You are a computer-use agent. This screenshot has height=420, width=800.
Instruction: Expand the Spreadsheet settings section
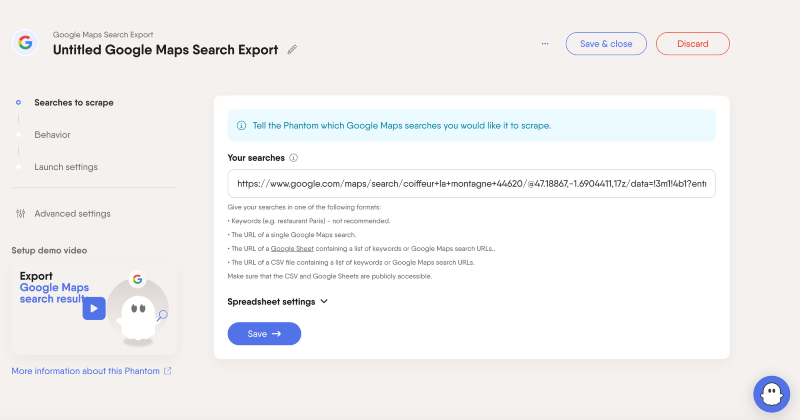[x=272, y=301]
